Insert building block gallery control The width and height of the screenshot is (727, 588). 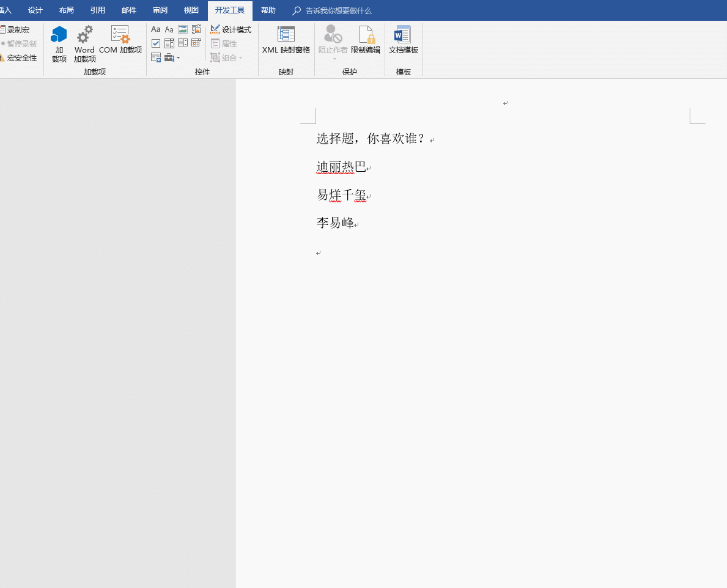click(x=196, y=29)
